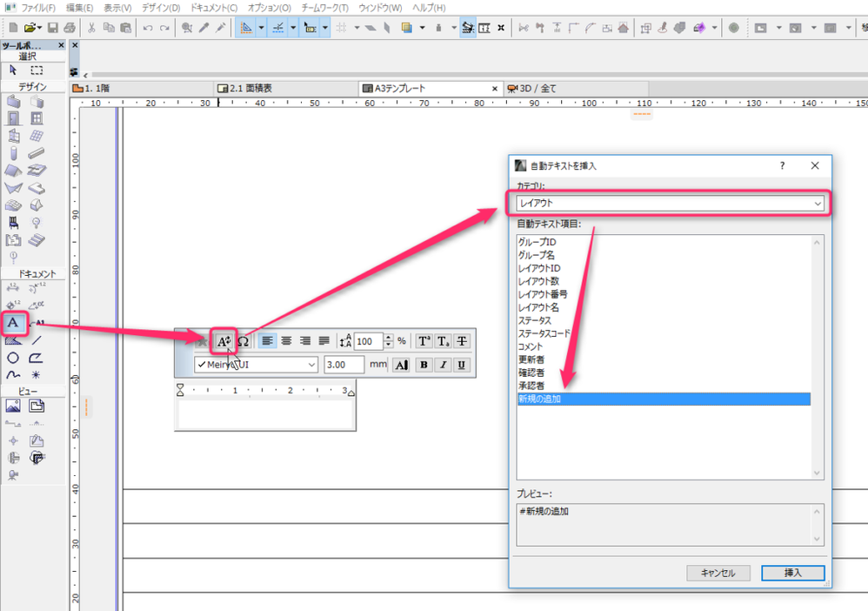Select ステータスコード in autotext list
868x611 pixels.
(544, 333)
